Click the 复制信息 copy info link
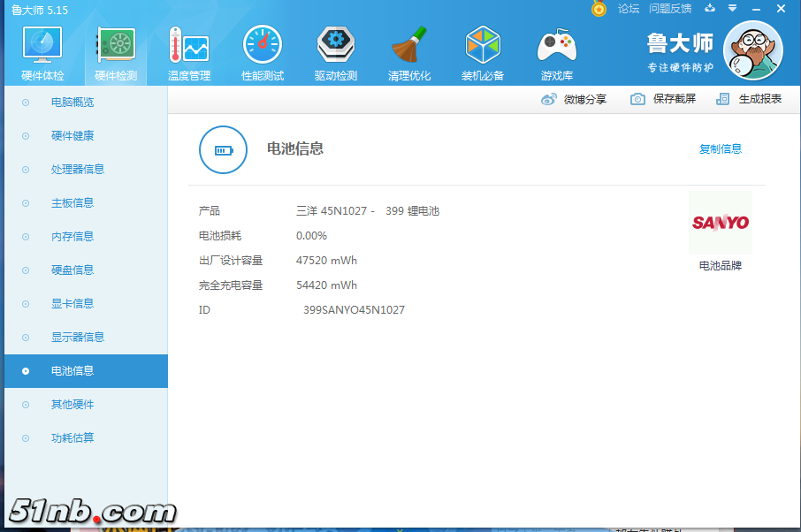The width and height of the screenshot is (801, 532). pyautogui.click(x=721, y=149)
